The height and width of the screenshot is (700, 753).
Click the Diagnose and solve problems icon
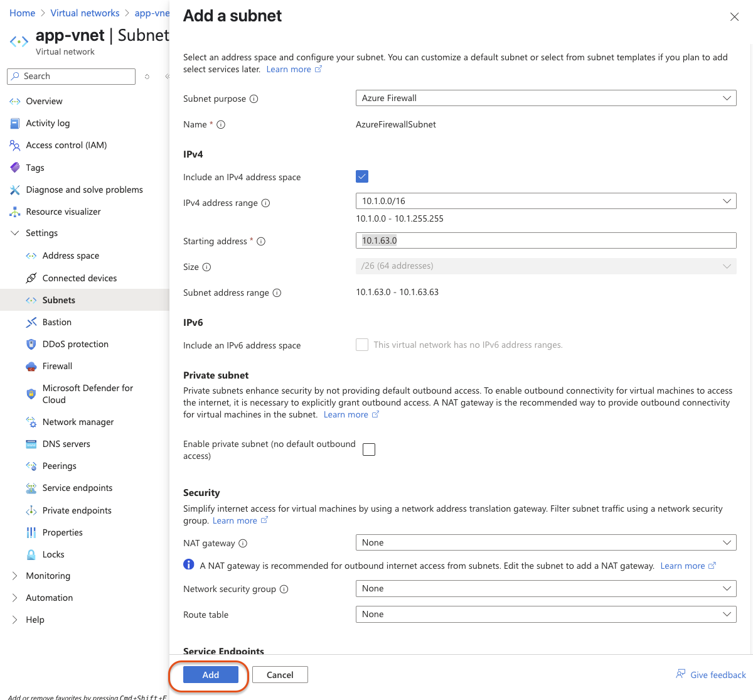point(14,190)
